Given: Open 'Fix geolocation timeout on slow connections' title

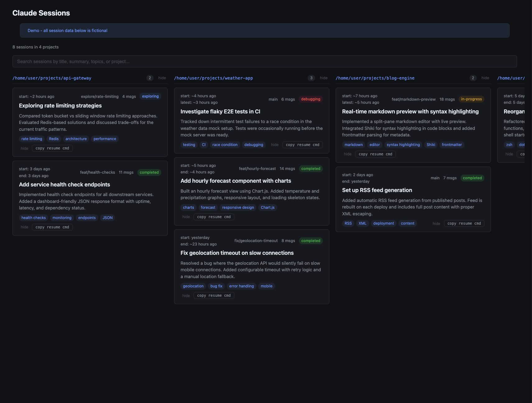Looking at the screenshot, I should coord(237,253).
